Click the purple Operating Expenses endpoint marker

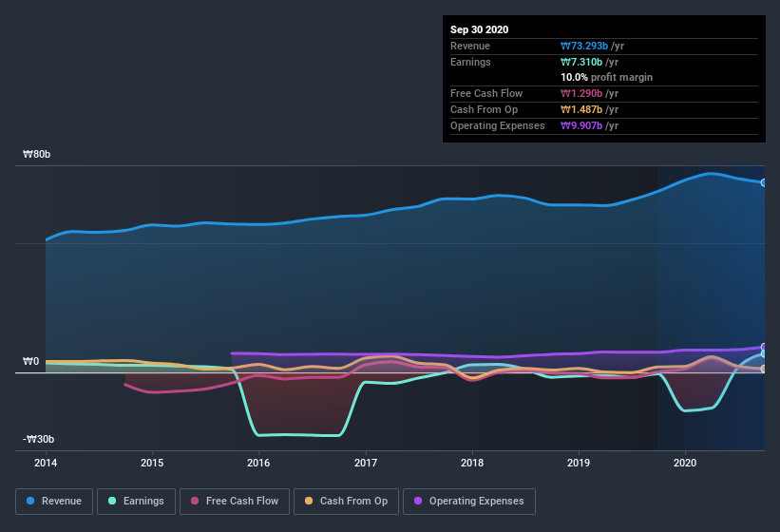764,347
